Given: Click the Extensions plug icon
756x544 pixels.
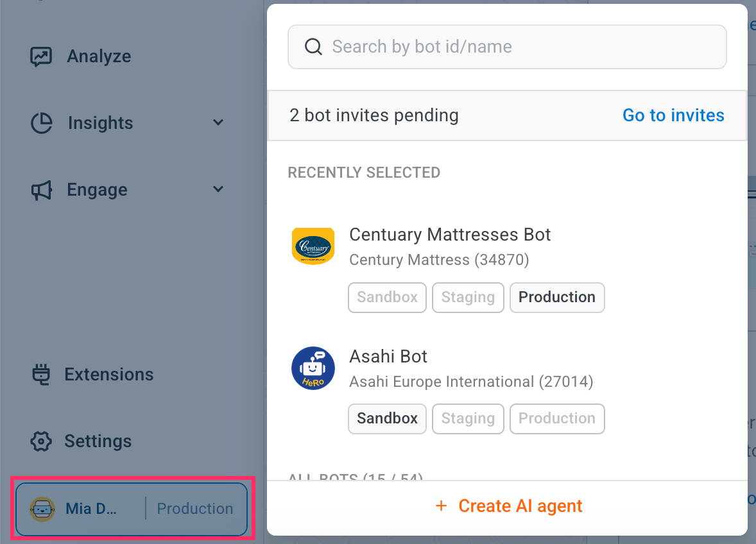Looking at the screenshot, I should [41, 375].
